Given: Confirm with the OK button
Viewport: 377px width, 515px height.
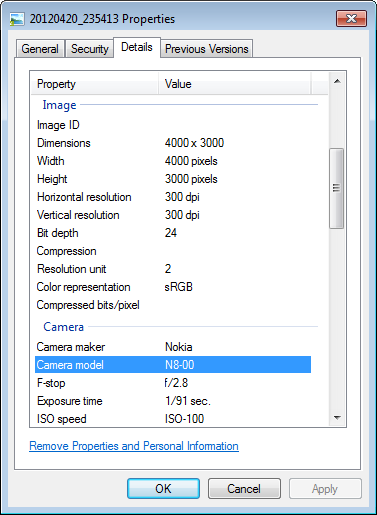Looking at the screenshot, I should [x=163, y=489].
